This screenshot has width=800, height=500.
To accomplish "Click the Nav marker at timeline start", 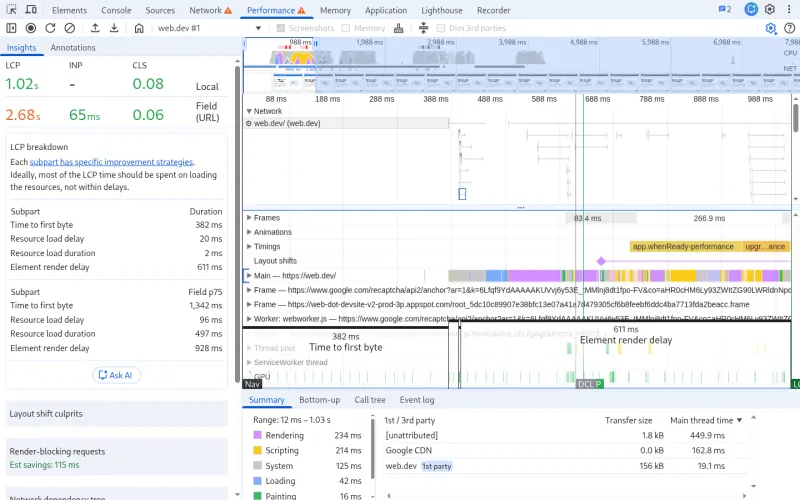I will coord(253,384).
